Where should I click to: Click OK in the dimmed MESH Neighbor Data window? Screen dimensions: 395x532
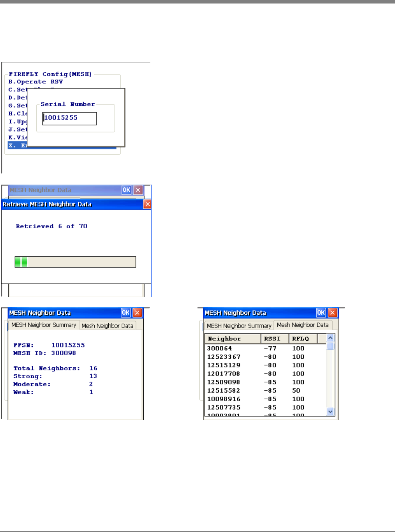[127, 190]
